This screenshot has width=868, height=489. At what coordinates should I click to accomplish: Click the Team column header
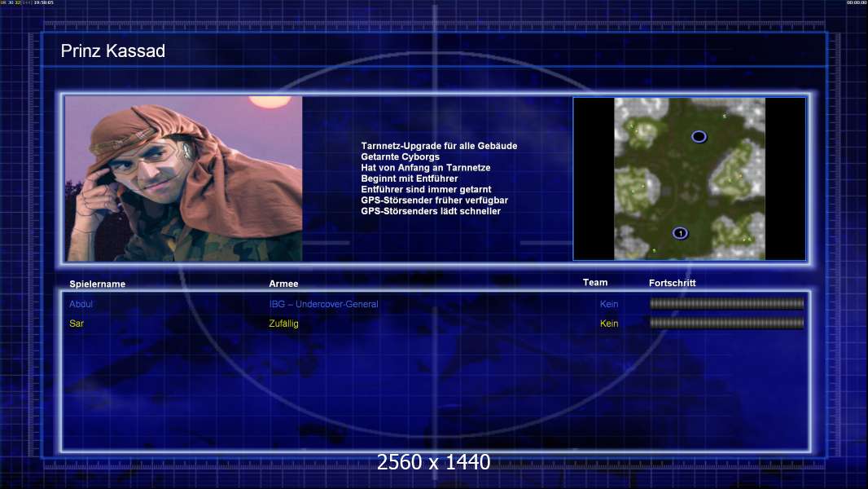click(595, 283)
